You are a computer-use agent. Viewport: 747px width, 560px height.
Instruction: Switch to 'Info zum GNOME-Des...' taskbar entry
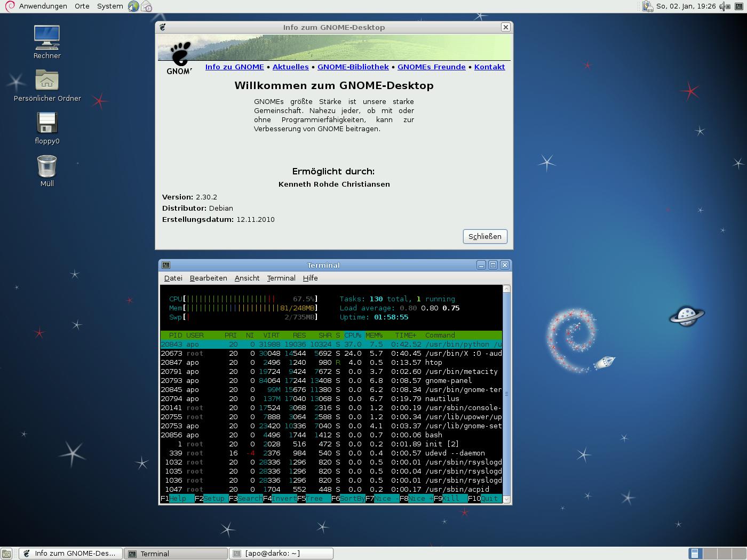click(71, 554)
